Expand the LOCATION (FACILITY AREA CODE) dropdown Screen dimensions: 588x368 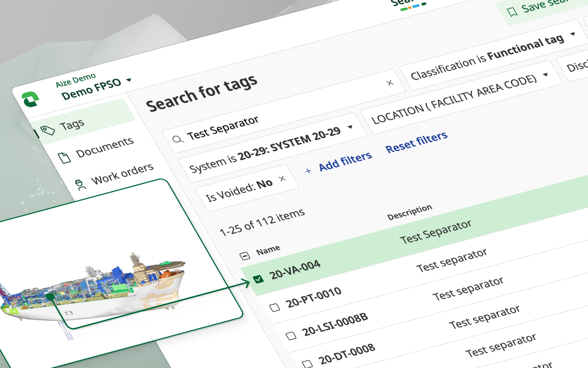click(x=545, y=75)
